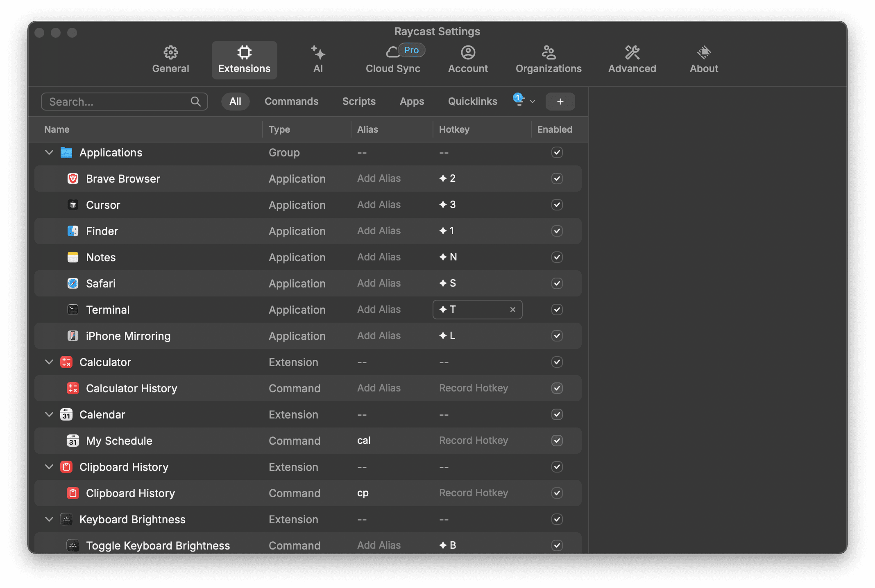Open the Organizations settings tab

pos(549,60)
